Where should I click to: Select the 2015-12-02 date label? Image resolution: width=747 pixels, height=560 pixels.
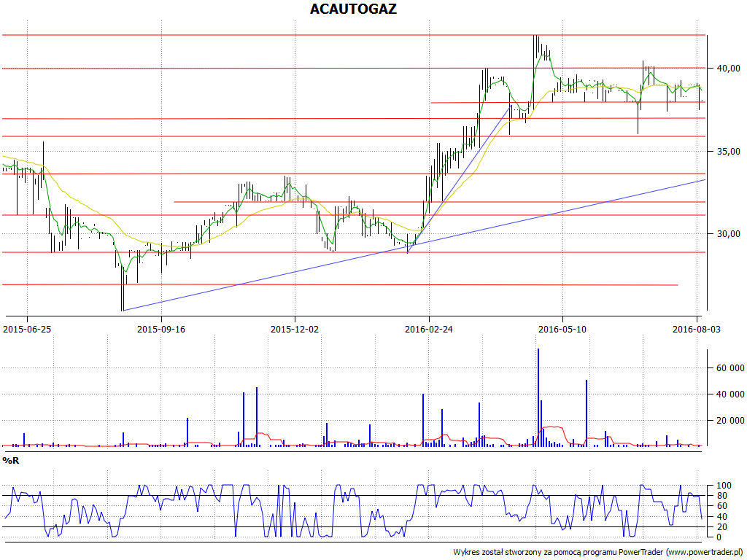click(295, 330)
